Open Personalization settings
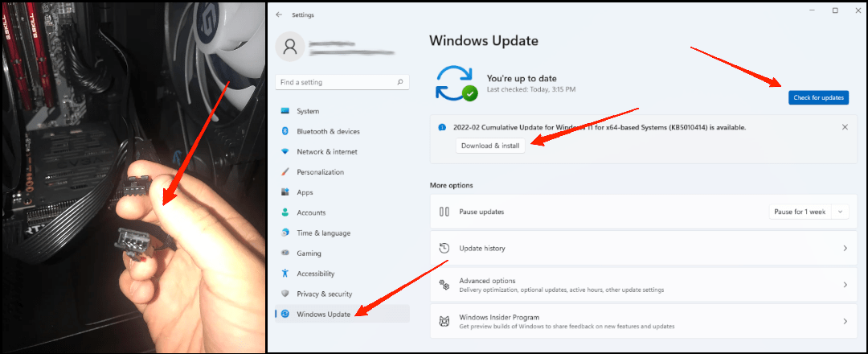 (342, 171)
